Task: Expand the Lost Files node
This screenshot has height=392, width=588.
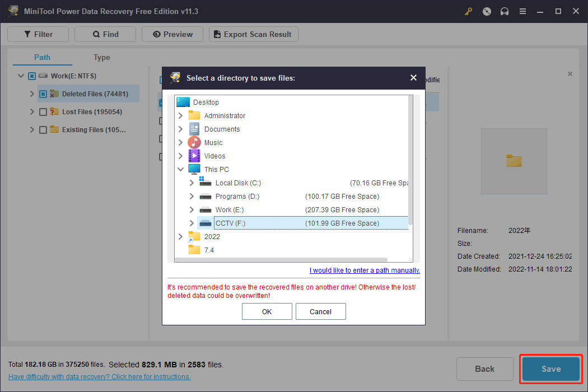Action: coord(32,112)
